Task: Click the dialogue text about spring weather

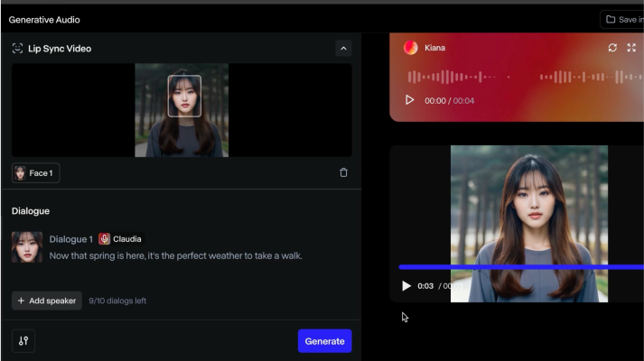Action: [x=175, y=255]
